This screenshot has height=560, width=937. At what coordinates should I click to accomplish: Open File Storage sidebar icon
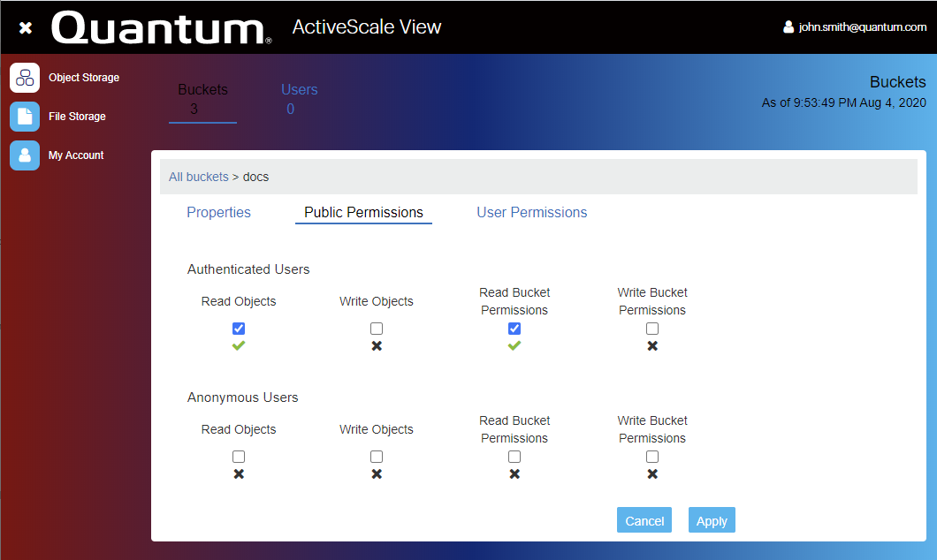coord(25,117)
